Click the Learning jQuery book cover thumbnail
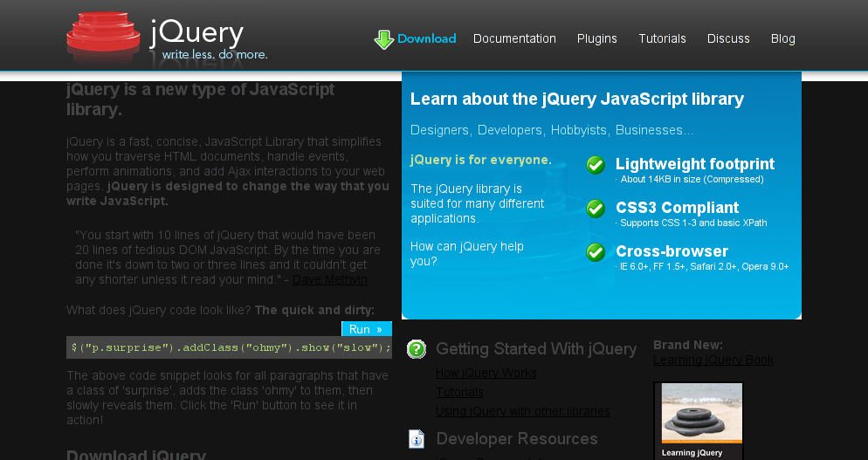Image resolution: width=868 pixels, height=460 pixels. point(698,421)
